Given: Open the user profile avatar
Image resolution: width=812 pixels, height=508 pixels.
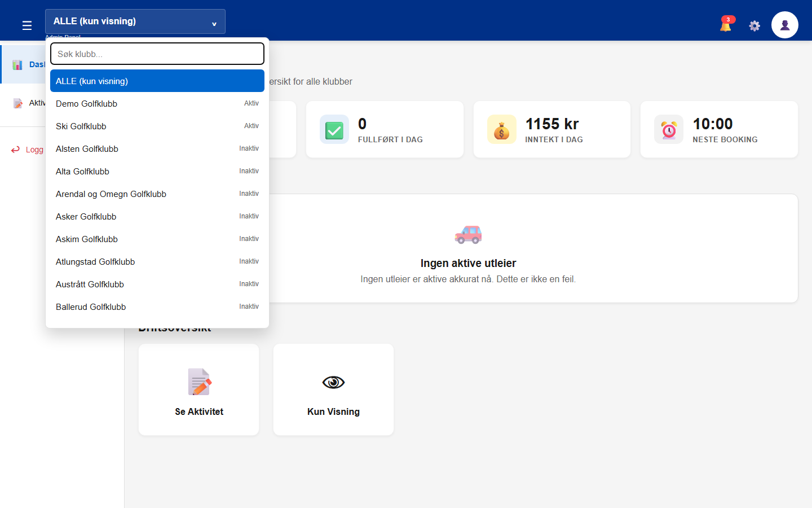Looking at the screenshot, I should [x=784, y=25].
